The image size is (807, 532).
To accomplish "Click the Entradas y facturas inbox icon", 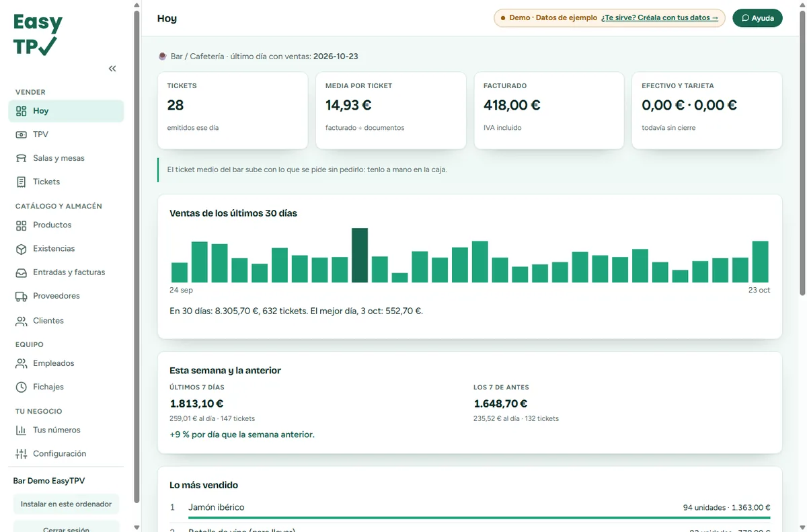I will 22,272.
